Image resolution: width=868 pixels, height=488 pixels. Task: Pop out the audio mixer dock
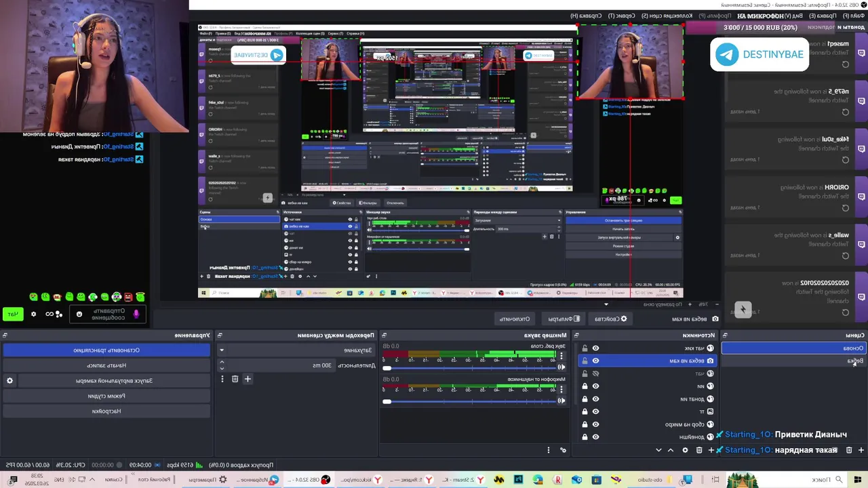click(x=384, y=335)
